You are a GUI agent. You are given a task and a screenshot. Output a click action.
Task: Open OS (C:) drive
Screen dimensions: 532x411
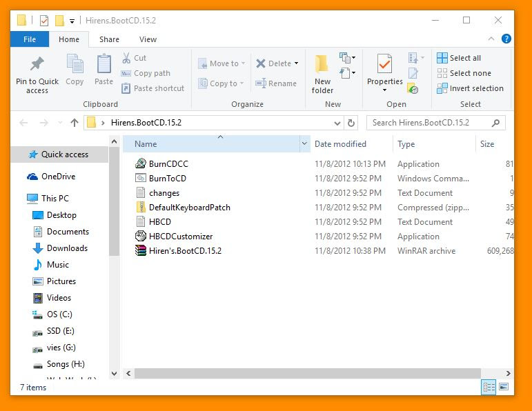click(52, 314)
